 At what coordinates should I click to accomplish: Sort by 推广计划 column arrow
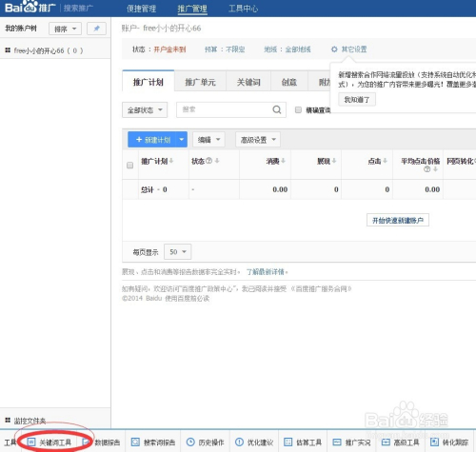171,161
